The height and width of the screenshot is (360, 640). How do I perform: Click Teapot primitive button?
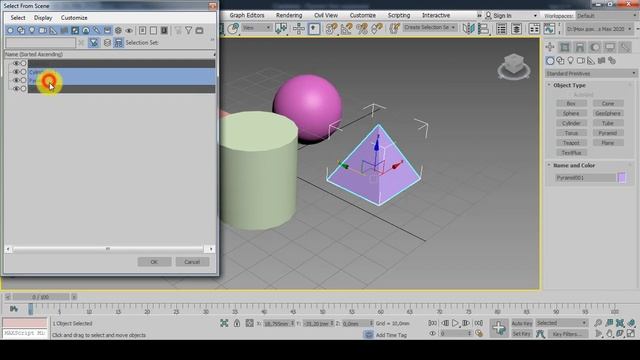pos(571,143)
